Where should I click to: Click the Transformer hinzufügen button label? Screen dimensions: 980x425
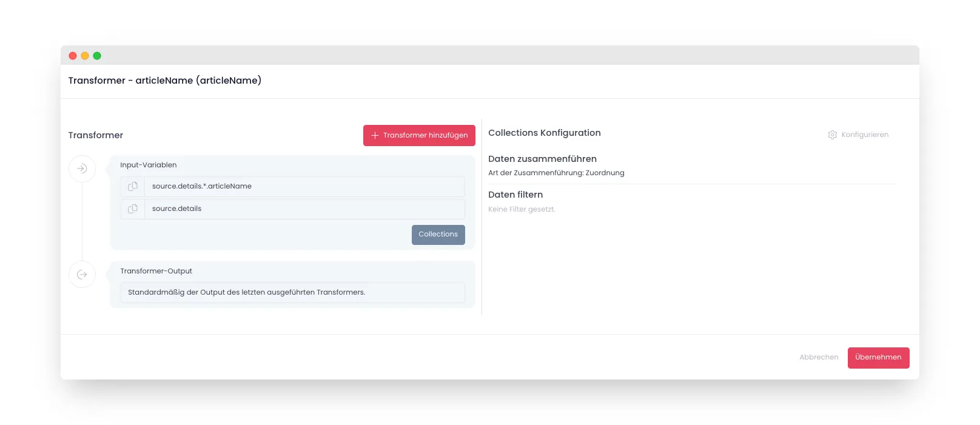pos(426,136)
